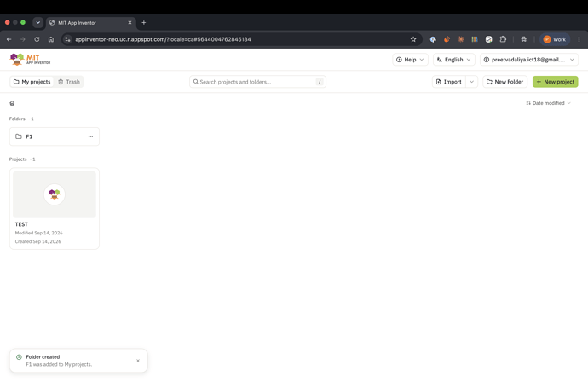Click the MIT App Inventor logo

[x=30, y=60]
